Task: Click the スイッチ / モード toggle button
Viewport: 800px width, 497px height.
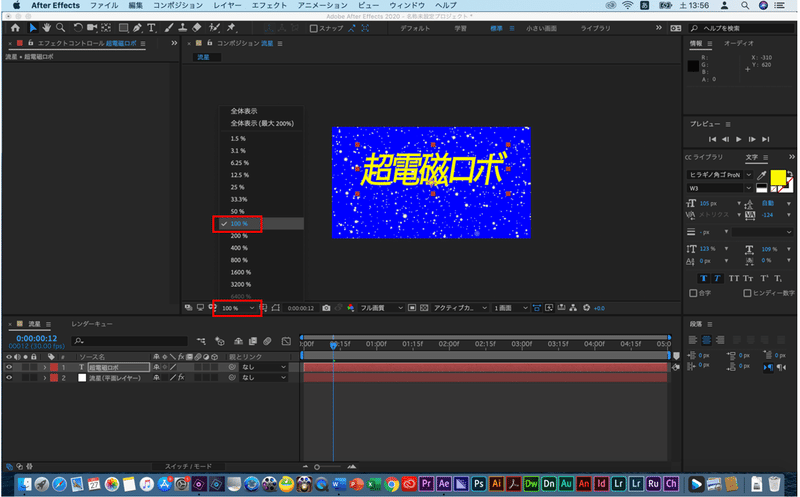Action: (x=188, y=466)
